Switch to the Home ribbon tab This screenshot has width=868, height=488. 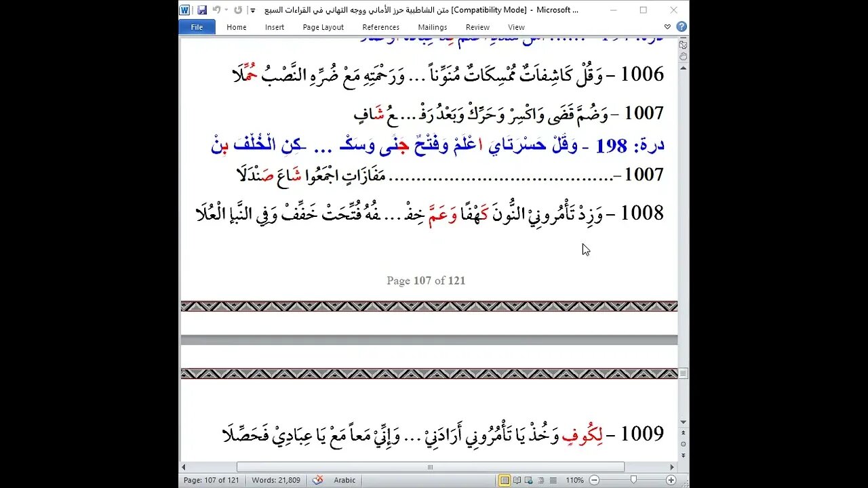237,27
